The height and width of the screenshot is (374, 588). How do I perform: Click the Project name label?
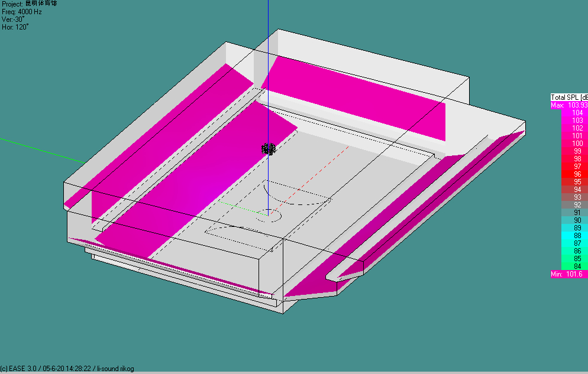click(29, 4)
